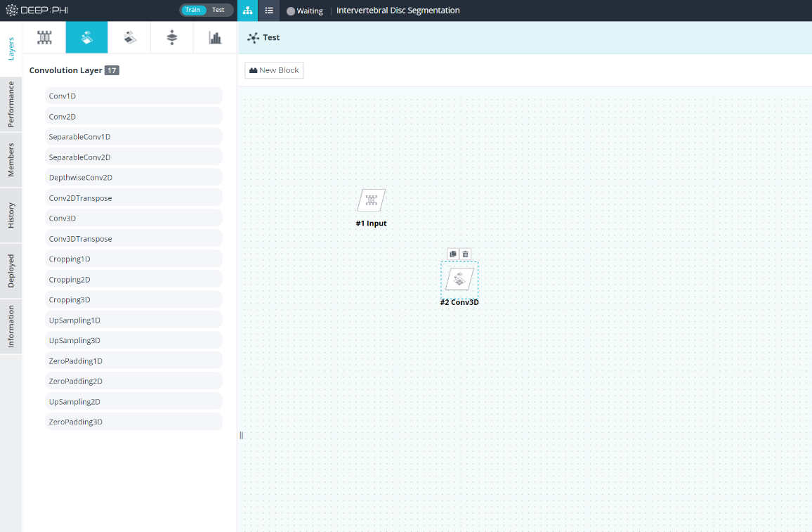This screenshot has width=812, height=532.
Task: Delete the Conv3D node with trash icon
Action: pos(465,254)
